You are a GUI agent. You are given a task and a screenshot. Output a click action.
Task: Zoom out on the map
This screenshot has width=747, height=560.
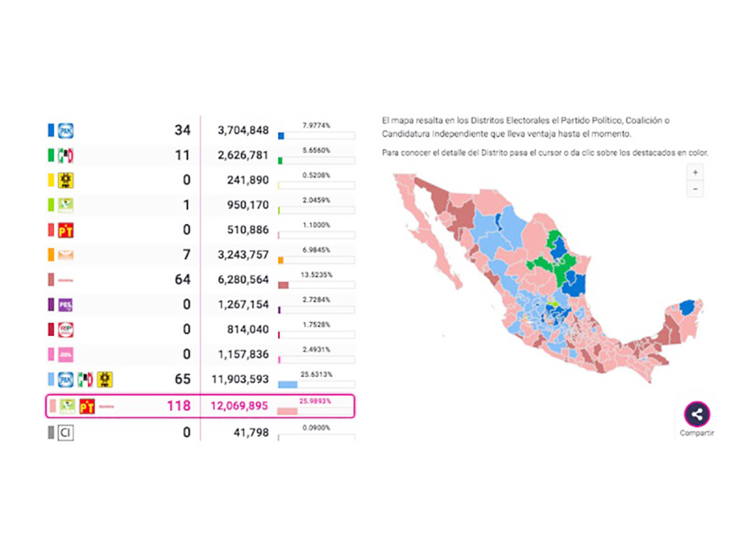[695, 189]
